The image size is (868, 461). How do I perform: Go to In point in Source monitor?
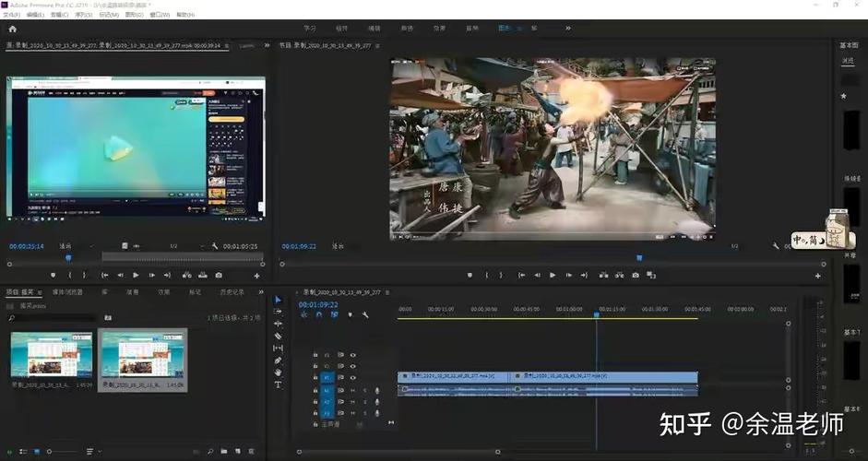point(104,275)
